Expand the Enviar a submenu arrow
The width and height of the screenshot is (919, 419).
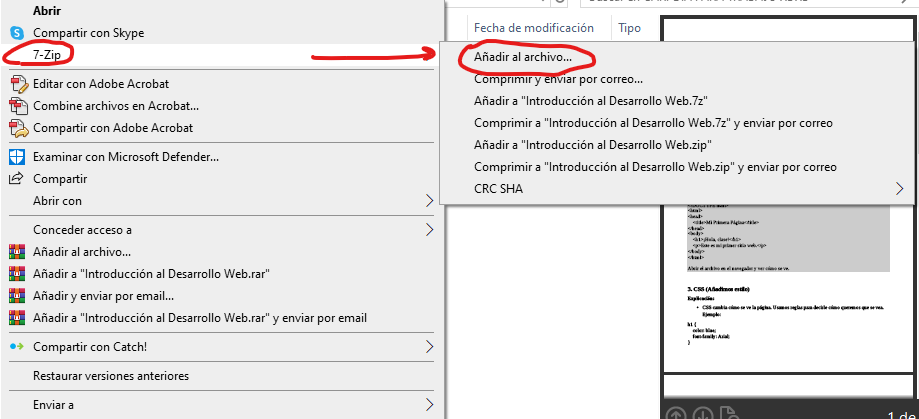(x=430, y=405)
